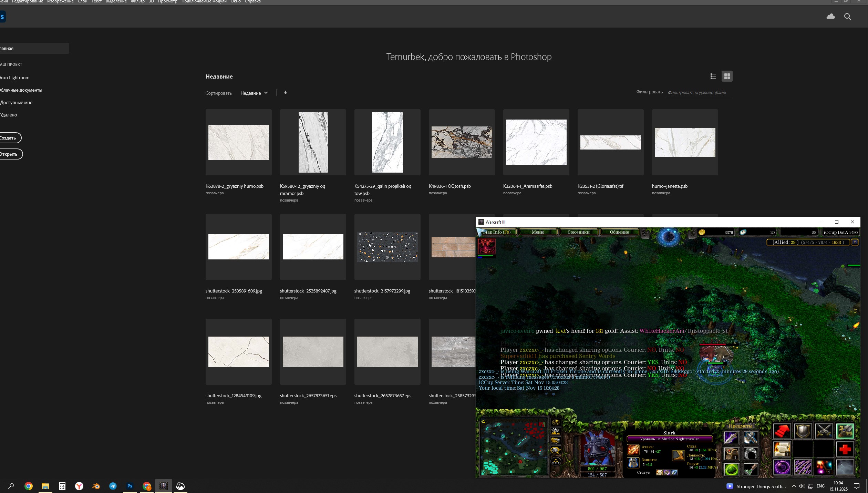The height and width of the screenshot is (493, 868).
Task: Reverse sort order with the arrow icon
Action: (285, 93)
